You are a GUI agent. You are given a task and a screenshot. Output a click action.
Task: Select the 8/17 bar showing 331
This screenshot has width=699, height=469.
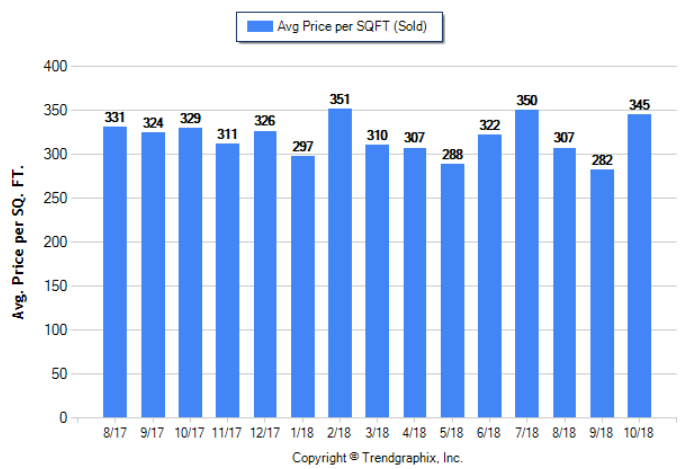point(115,272)
